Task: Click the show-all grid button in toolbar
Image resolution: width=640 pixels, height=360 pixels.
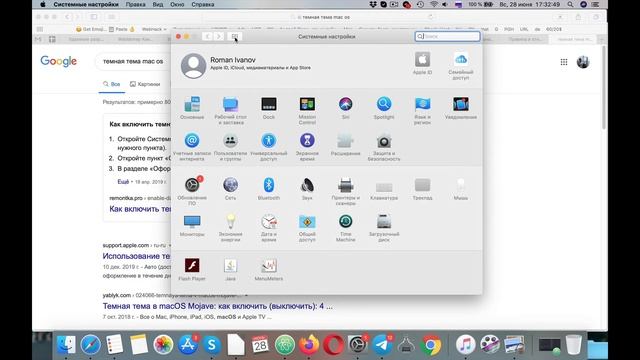Action: [x=235, y=36]
